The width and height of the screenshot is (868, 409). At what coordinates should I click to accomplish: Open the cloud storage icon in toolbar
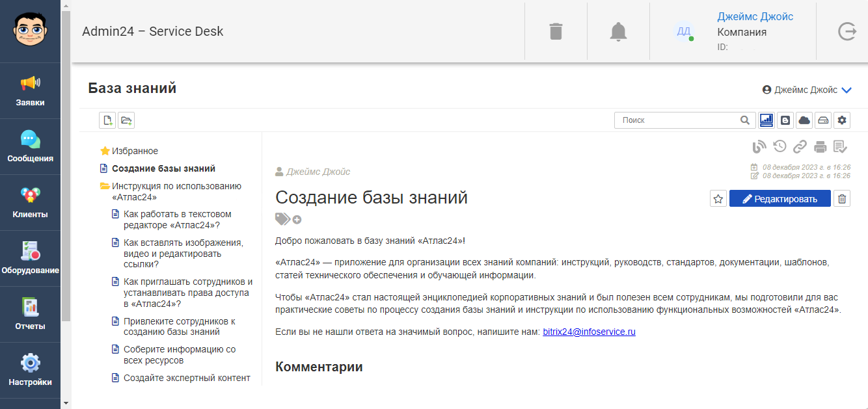[804, 120]
